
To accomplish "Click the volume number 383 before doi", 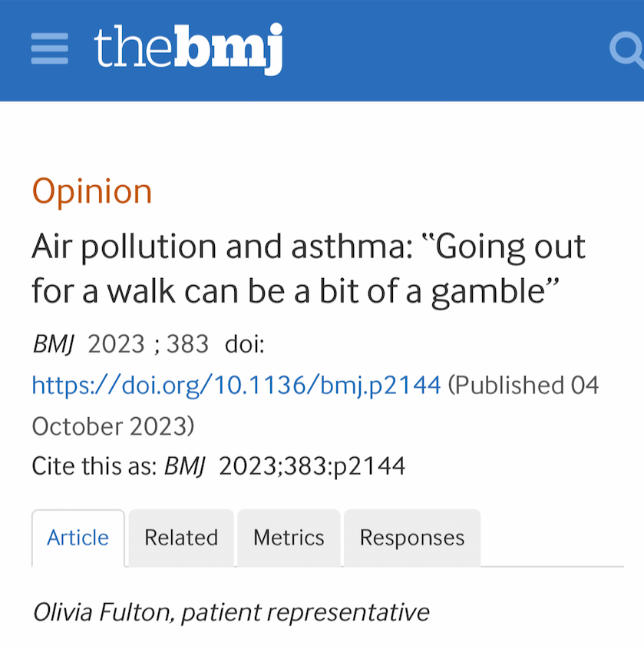I will [187, 343].
